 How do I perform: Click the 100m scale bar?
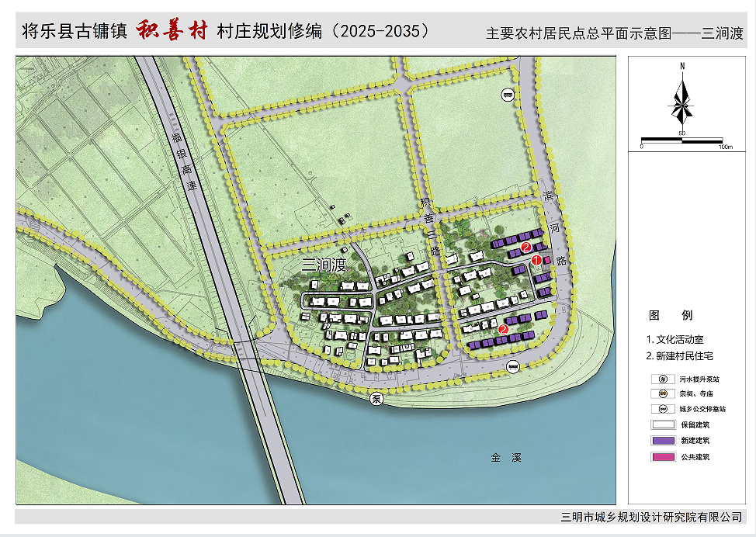coord(682,140)
